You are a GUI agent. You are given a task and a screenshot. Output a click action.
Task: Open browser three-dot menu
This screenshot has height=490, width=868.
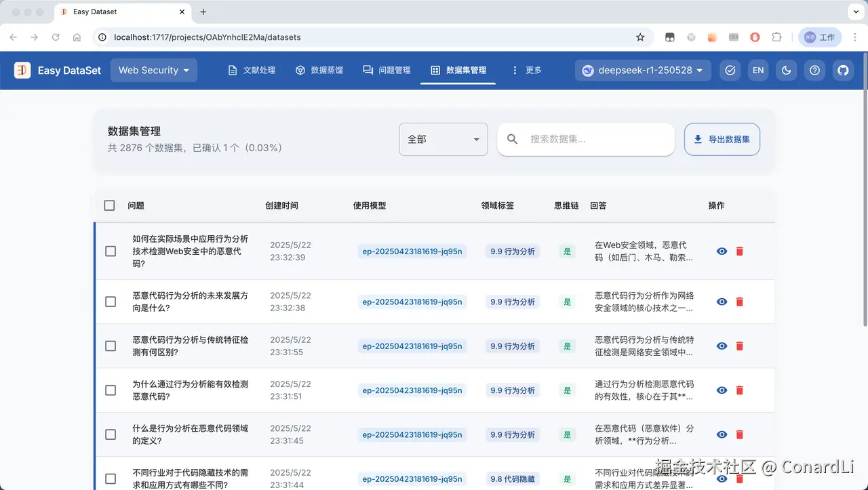854,37
